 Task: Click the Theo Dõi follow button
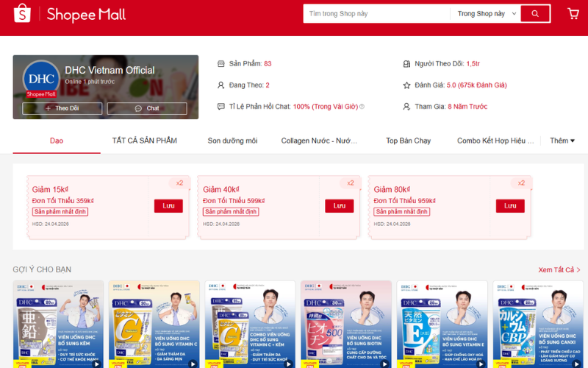pos(62,108)
